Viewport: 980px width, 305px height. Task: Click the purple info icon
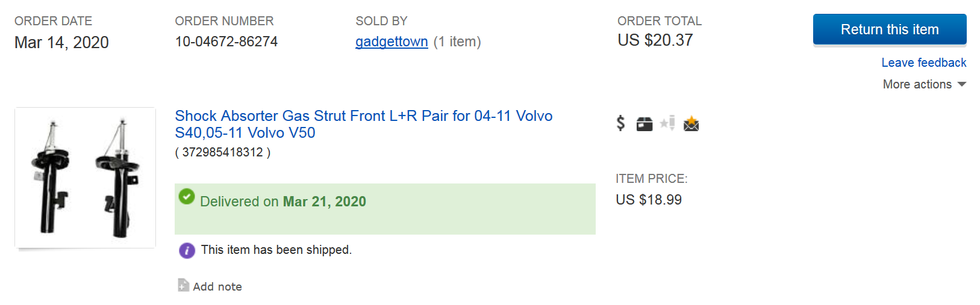[187, 250]
